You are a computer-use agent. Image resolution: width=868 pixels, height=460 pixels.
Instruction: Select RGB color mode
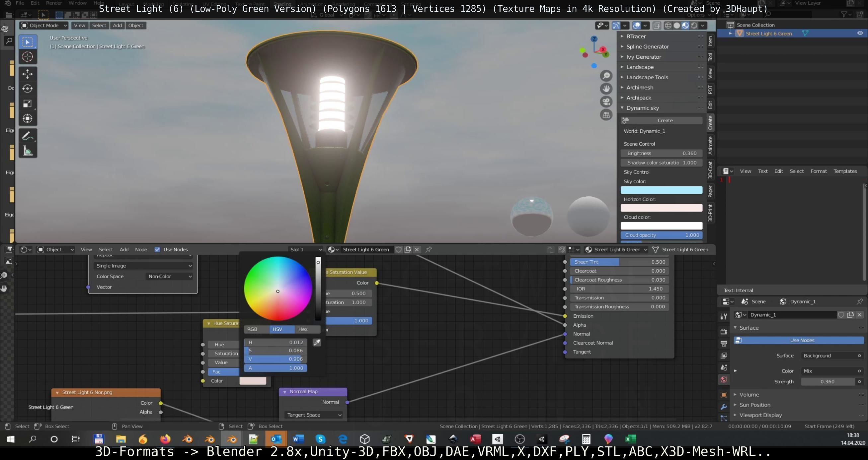point(257,329)
